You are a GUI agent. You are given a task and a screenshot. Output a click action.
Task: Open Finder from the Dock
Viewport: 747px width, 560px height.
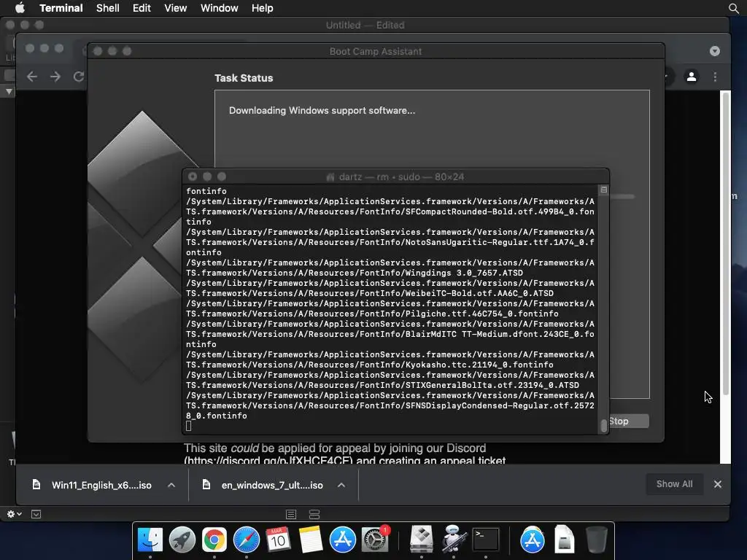point(150,540)
